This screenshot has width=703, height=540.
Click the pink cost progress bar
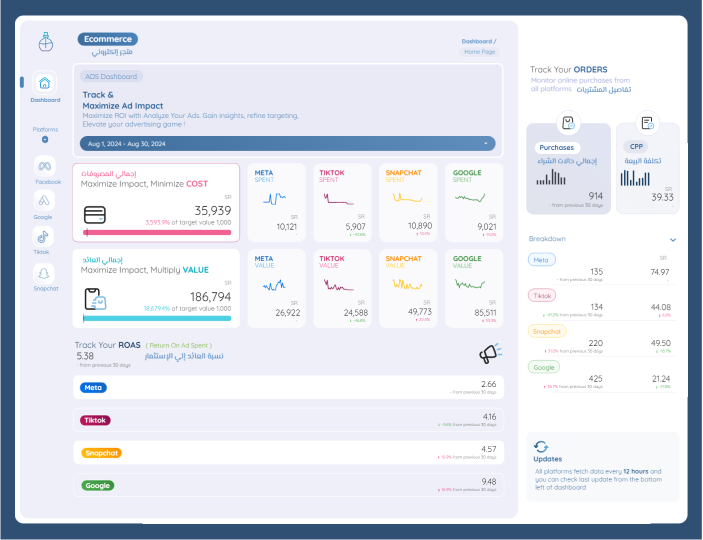tap(158, 232)
